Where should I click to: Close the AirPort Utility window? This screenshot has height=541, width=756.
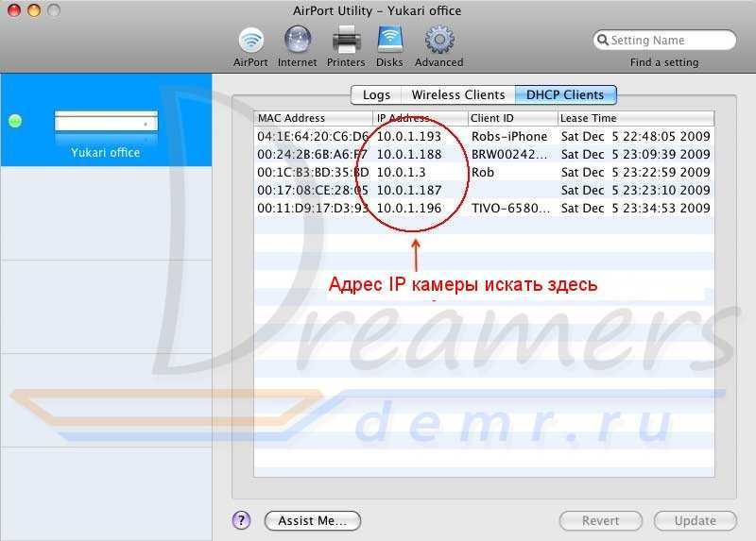(x=14, y=9)
